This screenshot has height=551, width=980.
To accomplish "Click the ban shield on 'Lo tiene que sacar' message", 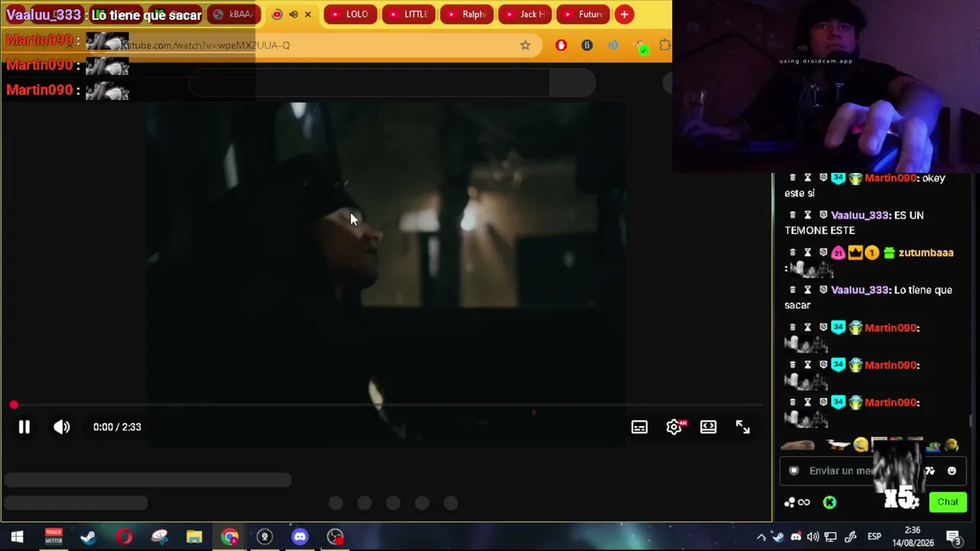I will pyautogui.click(x=823, y=290).
